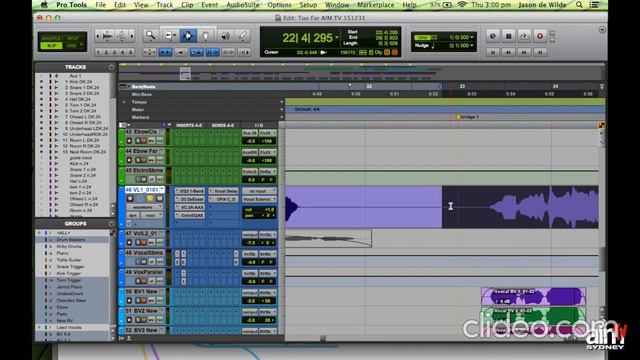Open the D3 DeEsser insert
This screenshot has width=640, height=360.
tap(191, 199)
